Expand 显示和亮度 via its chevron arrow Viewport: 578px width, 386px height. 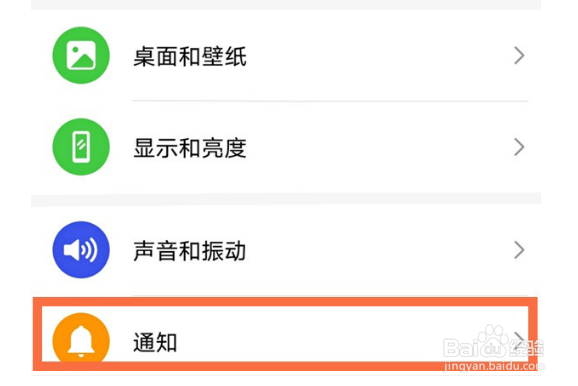[x=519, y=147]
